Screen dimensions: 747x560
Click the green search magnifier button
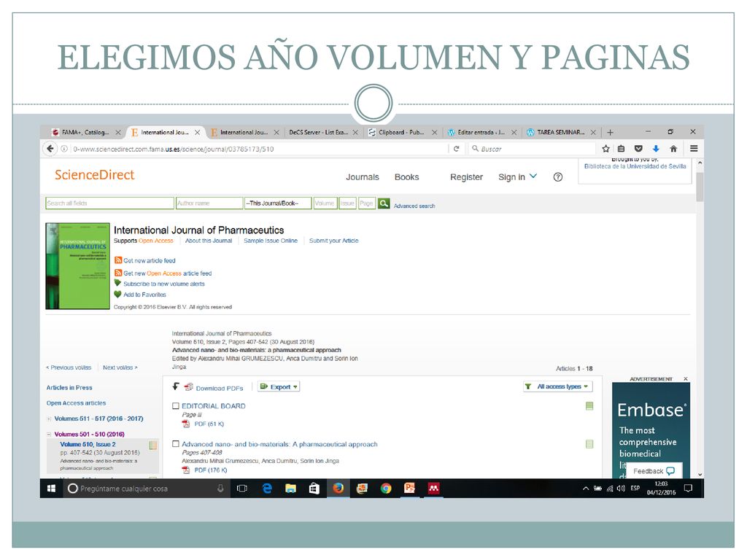point(384,203)
